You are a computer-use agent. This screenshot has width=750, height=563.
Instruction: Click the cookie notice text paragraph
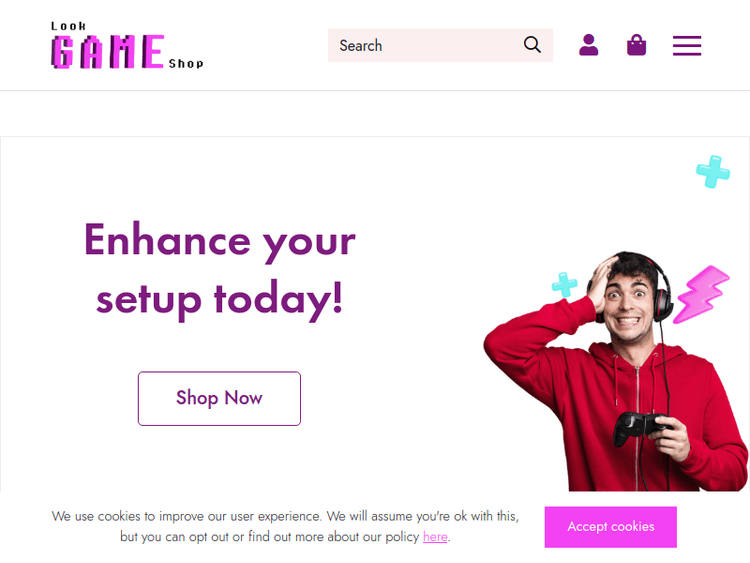285,526
